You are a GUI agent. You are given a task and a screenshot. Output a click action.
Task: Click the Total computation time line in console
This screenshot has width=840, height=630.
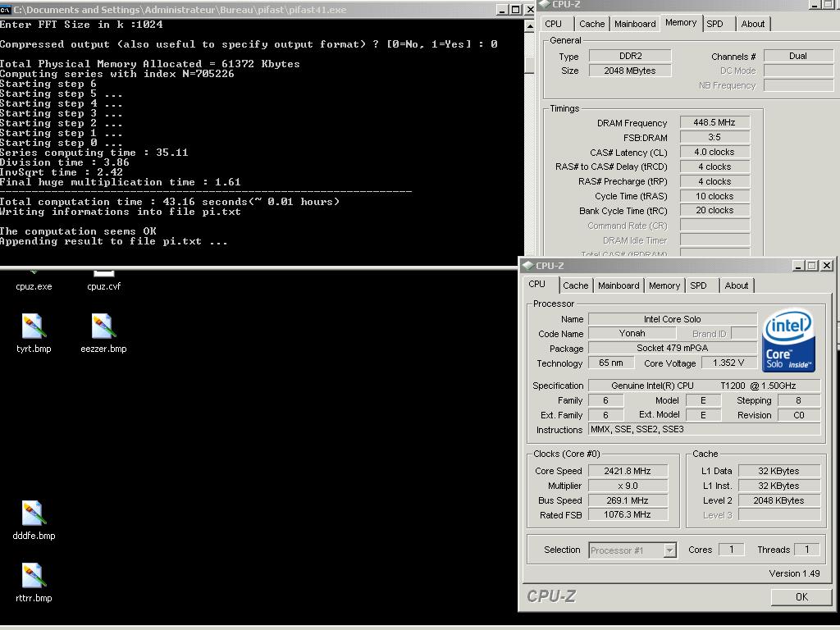coord(169,202)
